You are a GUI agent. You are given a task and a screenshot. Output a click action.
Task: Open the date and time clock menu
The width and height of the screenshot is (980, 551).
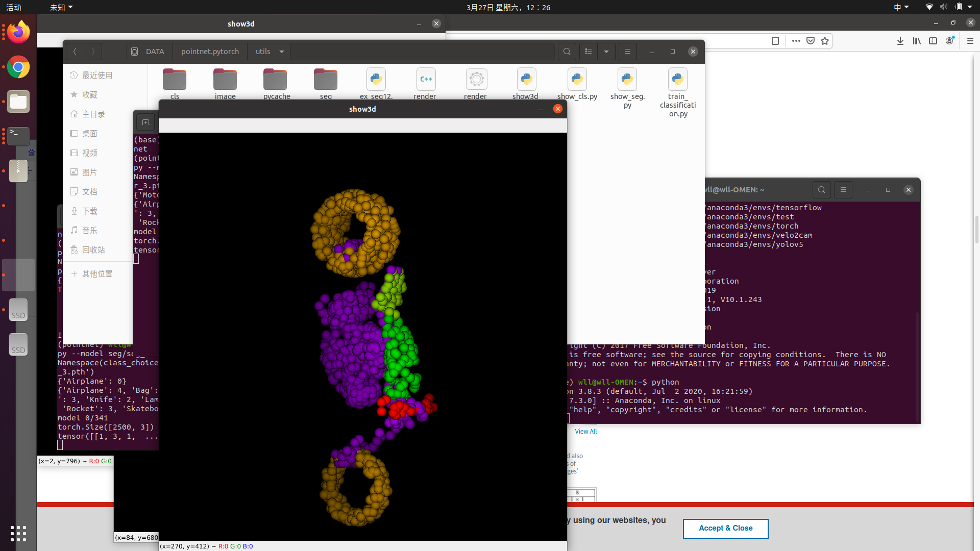[508, 7]
